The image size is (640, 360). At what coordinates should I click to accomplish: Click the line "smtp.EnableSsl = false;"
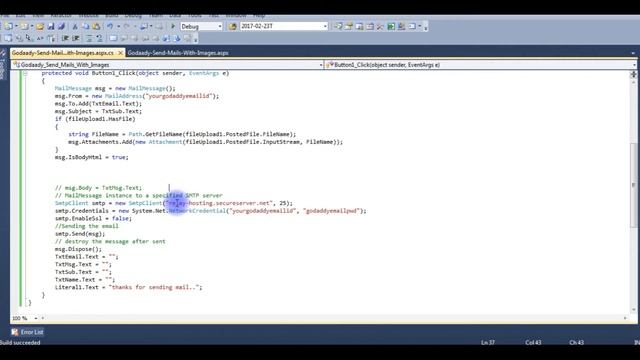(93, 218)
